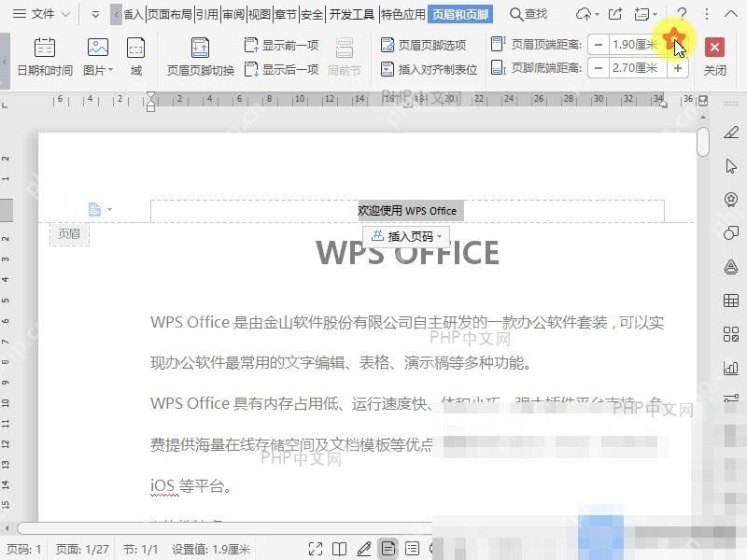Switch to reading layout view icon
Viewport: 747px width, 560px height.
tap(339, 549)
